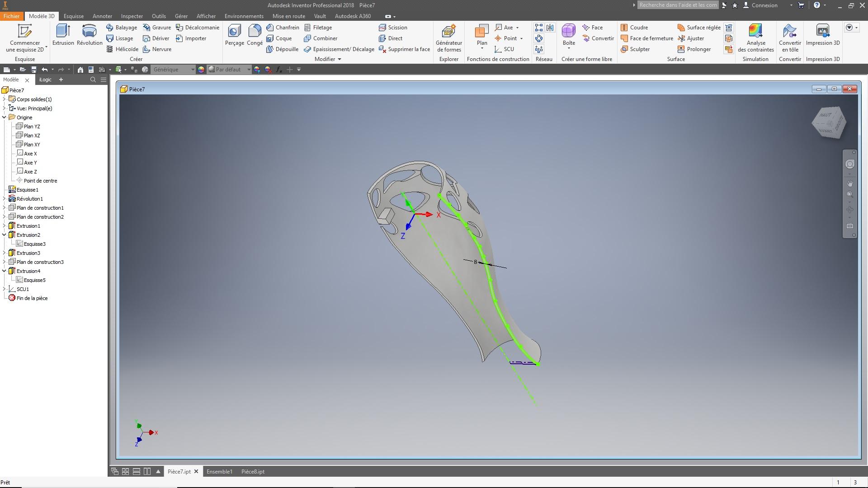
Task: Click the Balayage sweep button
Action: [122, 28]
